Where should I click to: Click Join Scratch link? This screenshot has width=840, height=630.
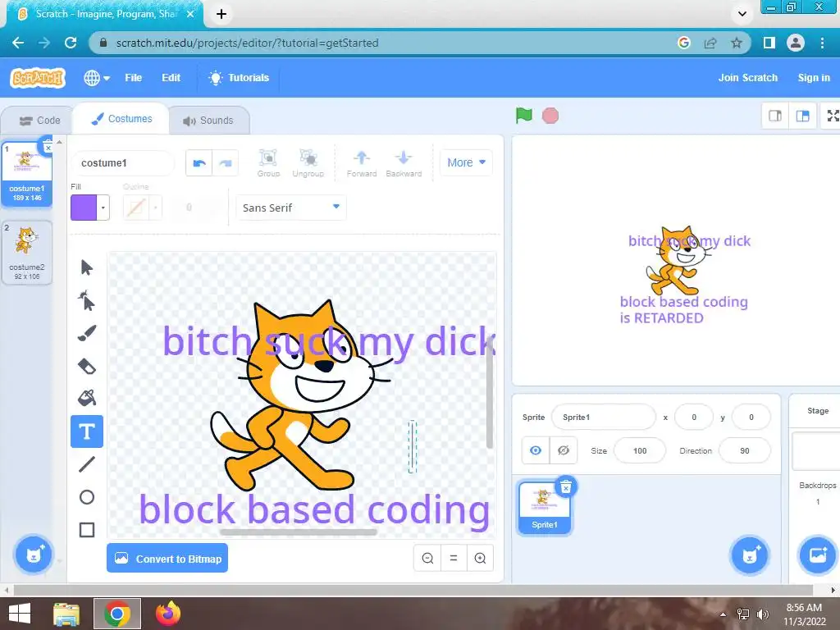click(x=748, y=78)
